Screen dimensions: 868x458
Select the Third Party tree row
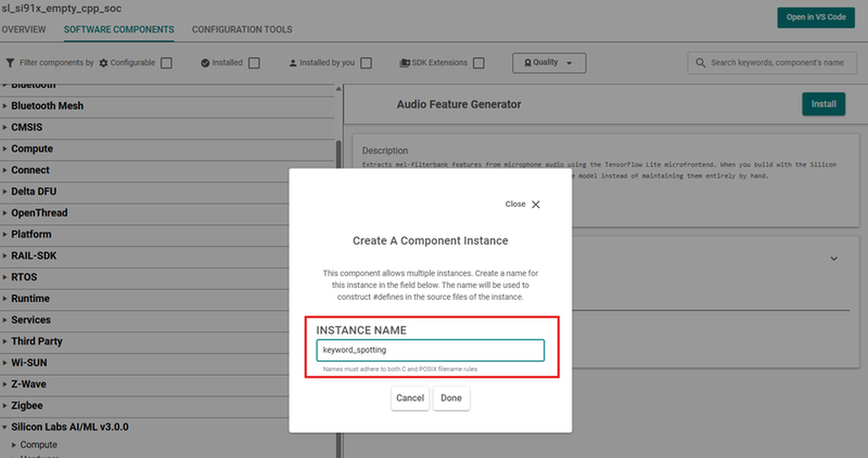click(x=145, y=341)
